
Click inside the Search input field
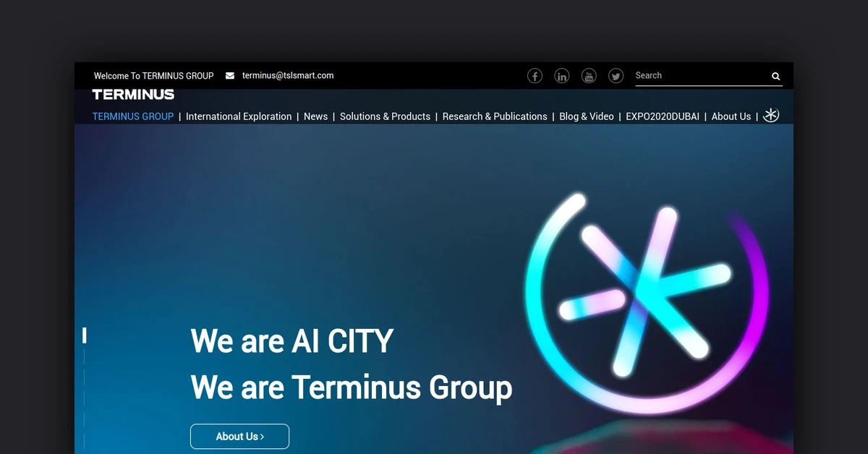click(694, 75)
